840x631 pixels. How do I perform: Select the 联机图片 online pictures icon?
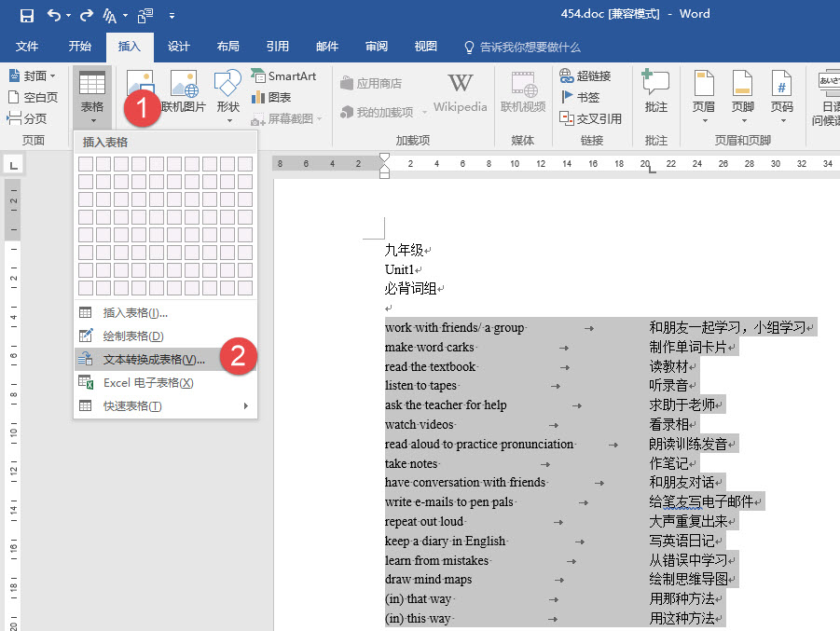[x=186, y=90]
